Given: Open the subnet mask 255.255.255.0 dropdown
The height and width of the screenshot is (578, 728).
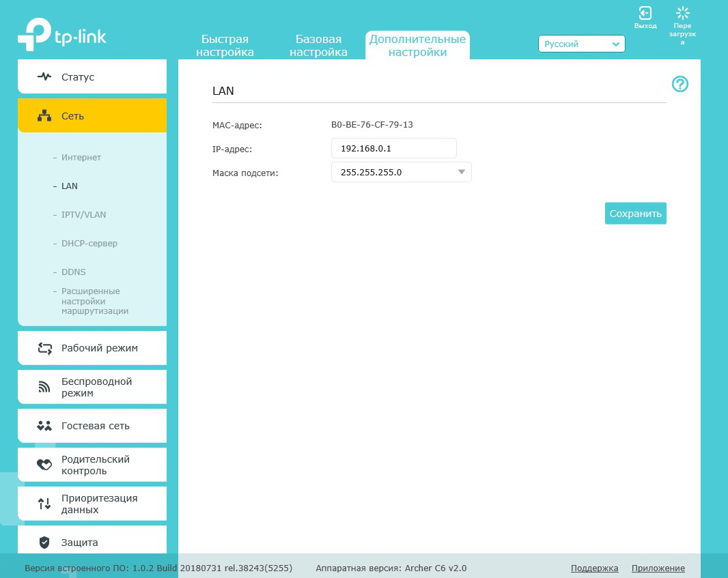Looking at the screenshot, I should [x=401, y=172].
